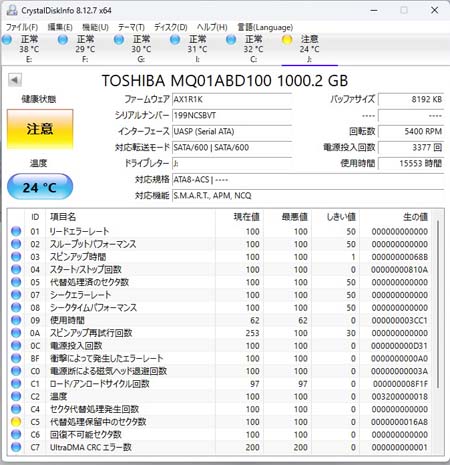Click the CrystalDiskInfo app icon in title bar
The height and width of the screenshot is (465, 450).
(12, 10)
